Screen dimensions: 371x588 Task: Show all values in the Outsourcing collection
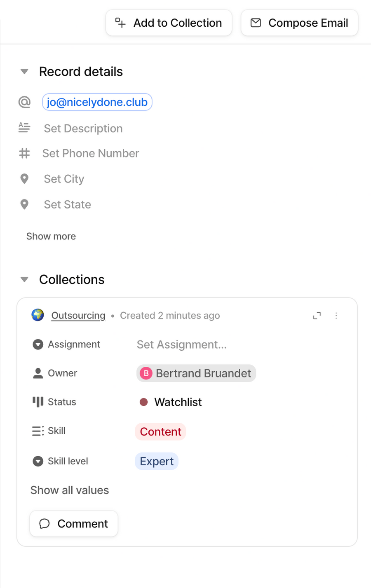coord(69,490)
